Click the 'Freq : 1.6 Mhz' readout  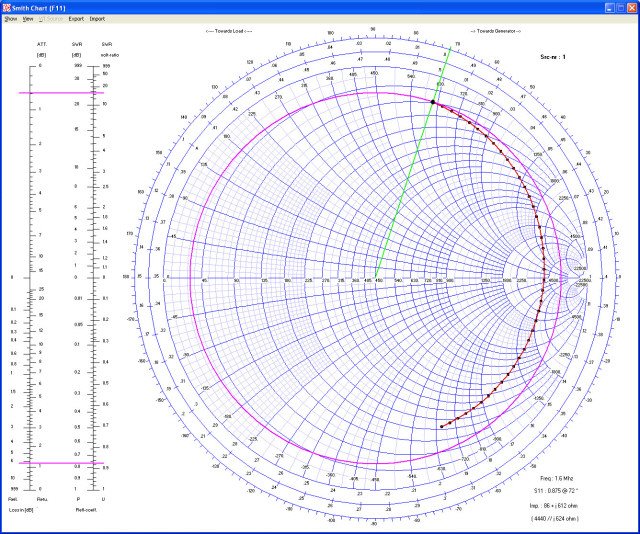(557, 478)
